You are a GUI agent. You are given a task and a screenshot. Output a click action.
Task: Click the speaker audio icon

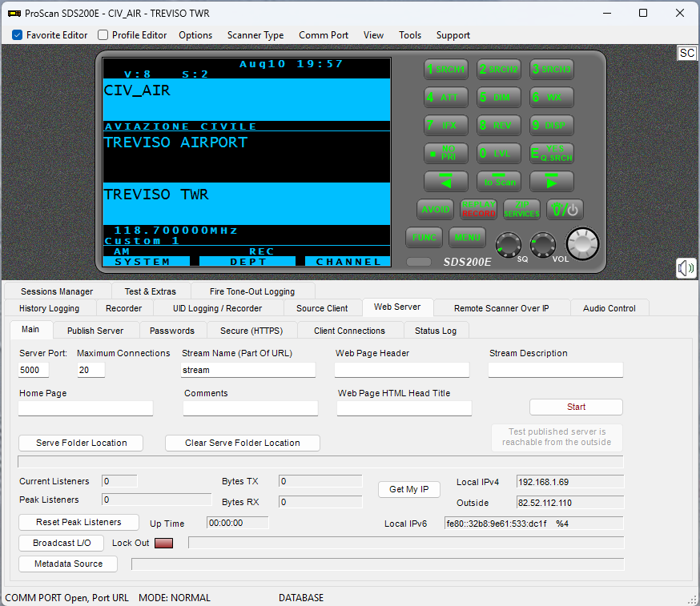[686, 268]
